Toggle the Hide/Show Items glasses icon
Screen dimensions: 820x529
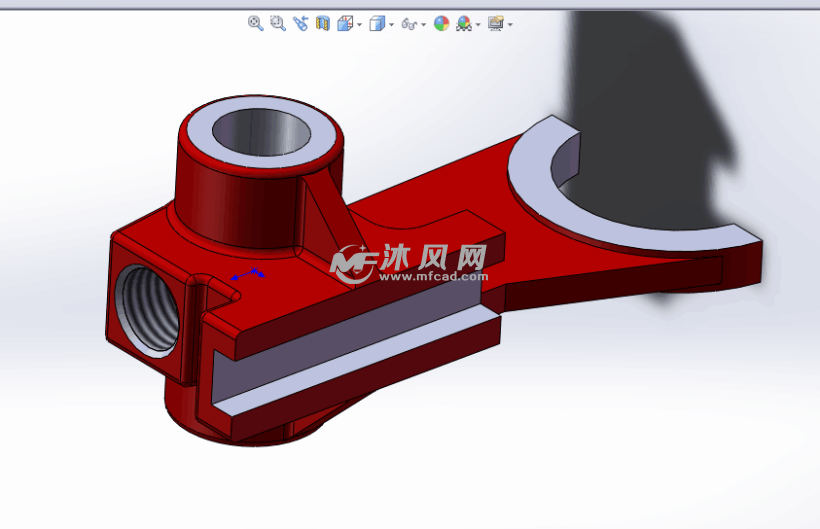(x=408, y=23)
